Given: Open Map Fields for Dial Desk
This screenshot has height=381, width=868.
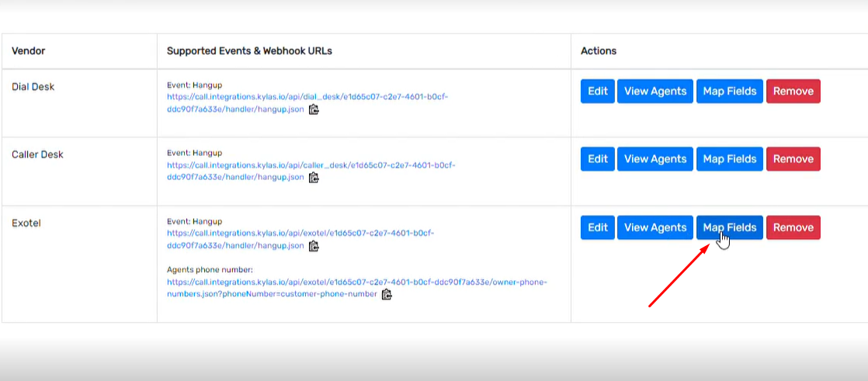Looking at the screenshot, I should point(730,92).
